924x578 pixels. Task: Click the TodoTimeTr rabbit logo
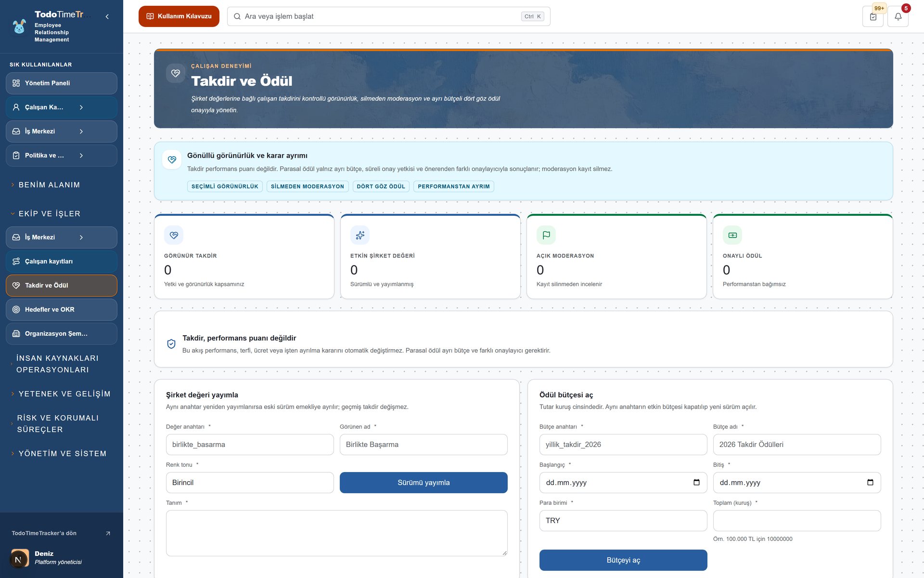click(19, 26)
